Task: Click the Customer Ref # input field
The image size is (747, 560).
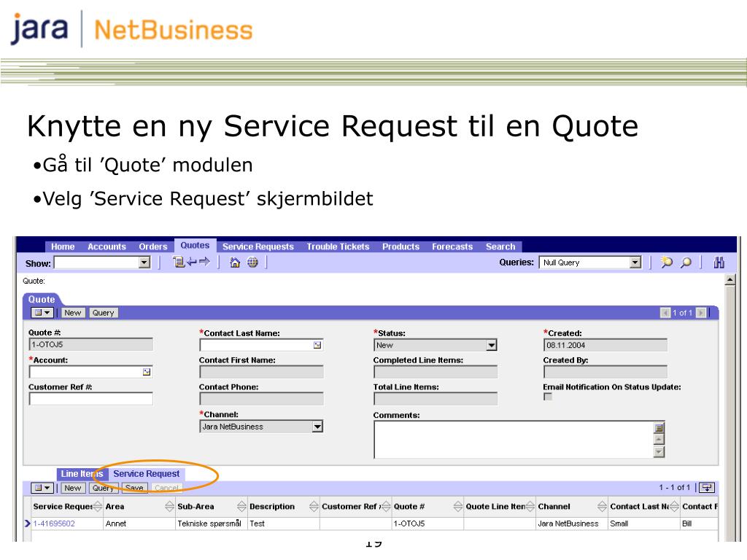Action: coord(91,399)
